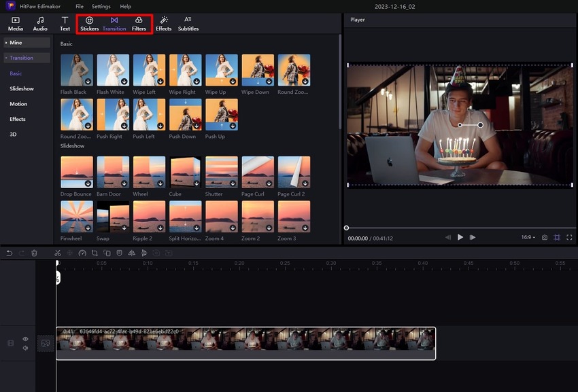This screenshot has width=578, height=392.
Task: Click the Mirror flip icon
Action: pos(132,252)
